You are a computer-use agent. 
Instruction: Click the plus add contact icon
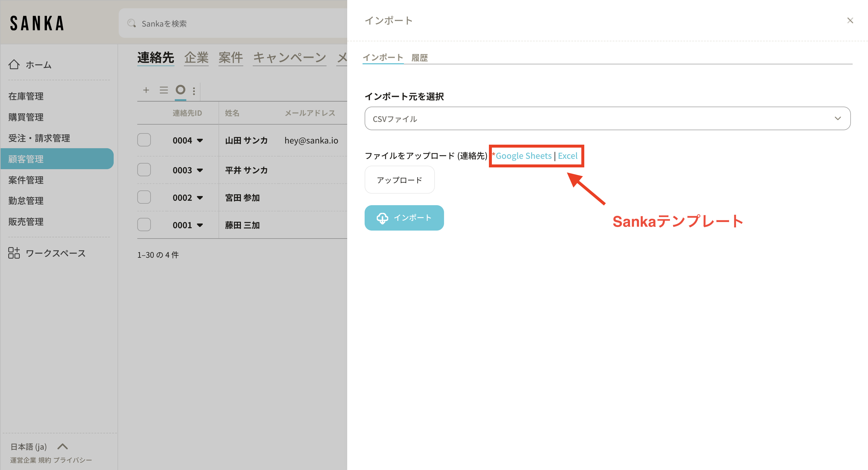click(146, 90)
